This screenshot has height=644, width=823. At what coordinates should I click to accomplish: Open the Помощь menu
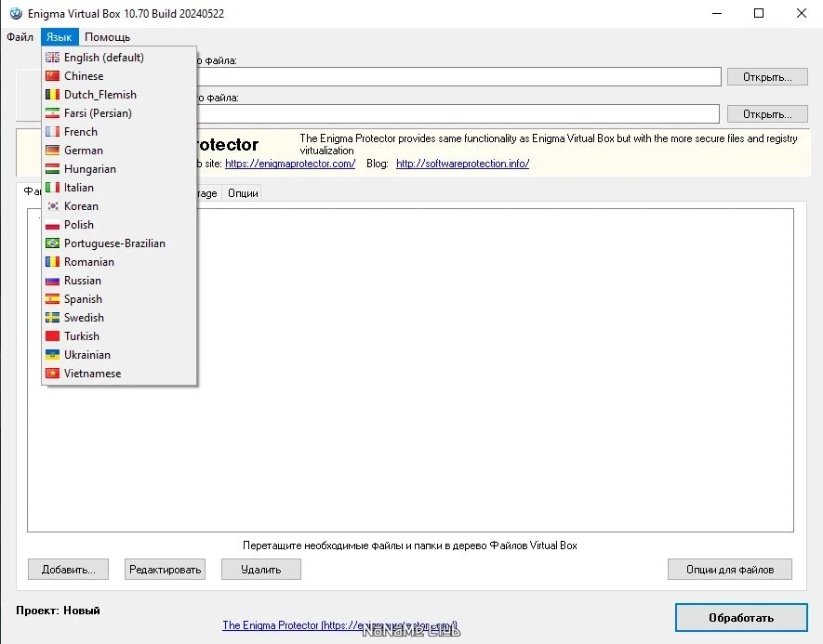[x=107, y=37]
